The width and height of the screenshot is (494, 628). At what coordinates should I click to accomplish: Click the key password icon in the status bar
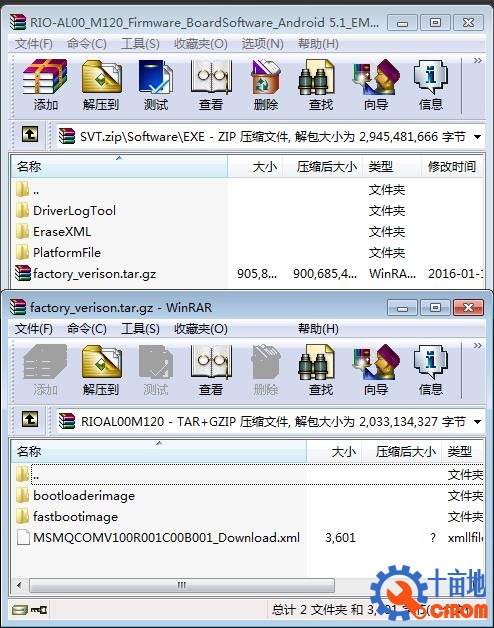tap(39, 610)
